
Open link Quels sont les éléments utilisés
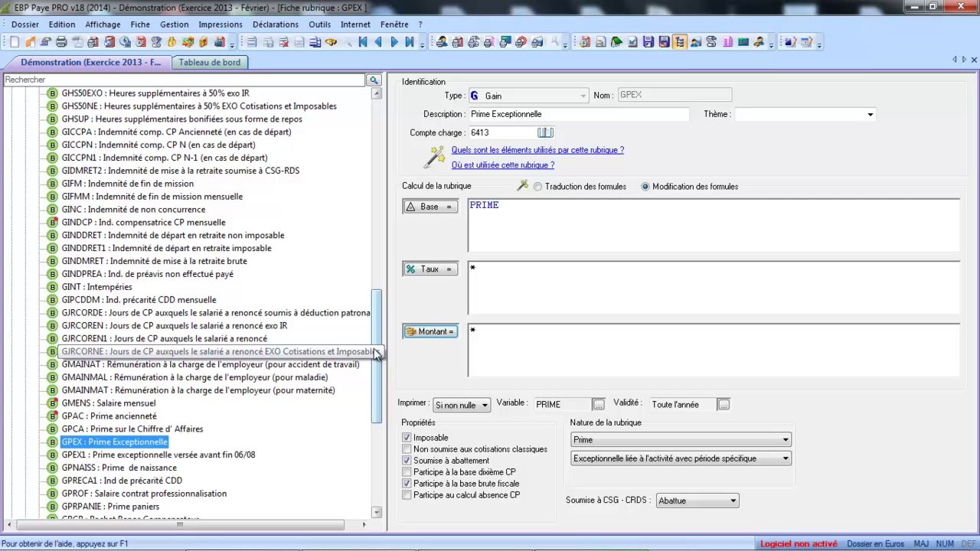[537, 150]
